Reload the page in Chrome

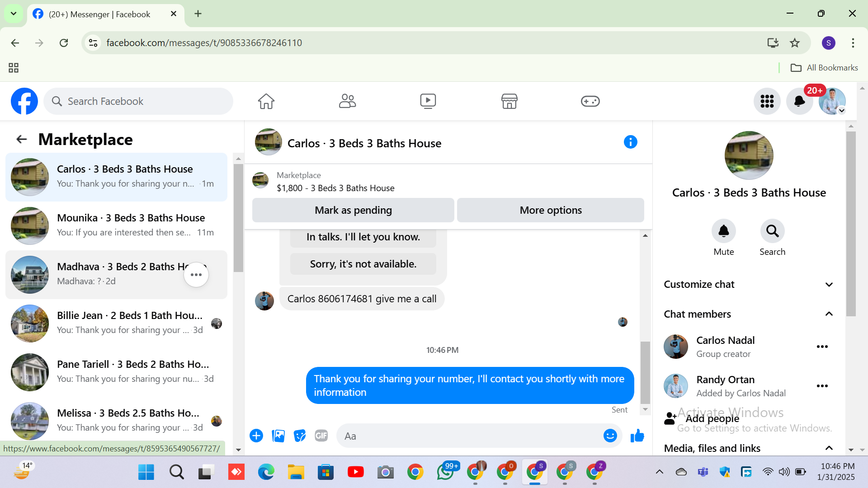(64, 43)
